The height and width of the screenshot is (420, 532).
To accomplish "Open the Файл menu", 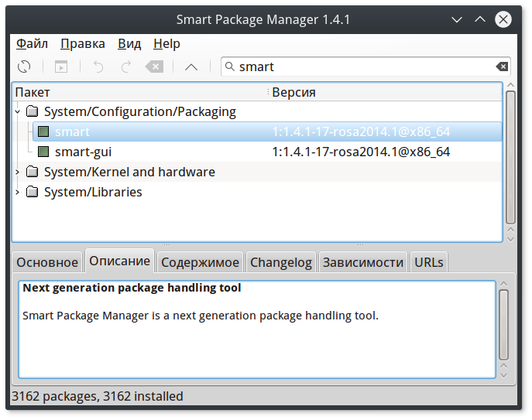I will point(32,44).
